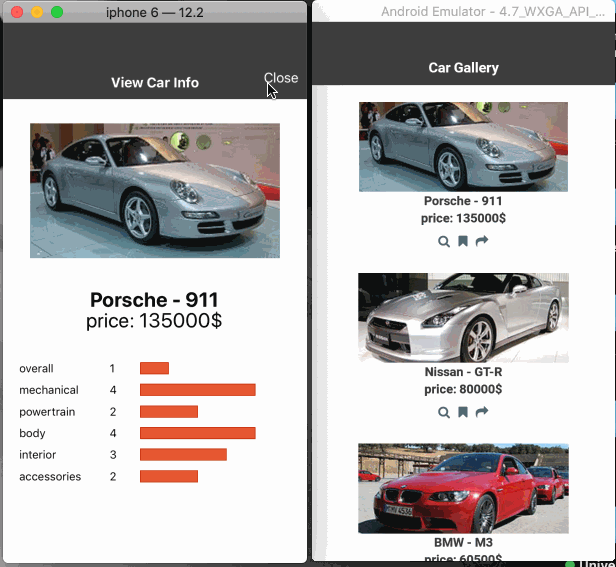Select the Porsche thumbnail in Car Gallery

463,147
